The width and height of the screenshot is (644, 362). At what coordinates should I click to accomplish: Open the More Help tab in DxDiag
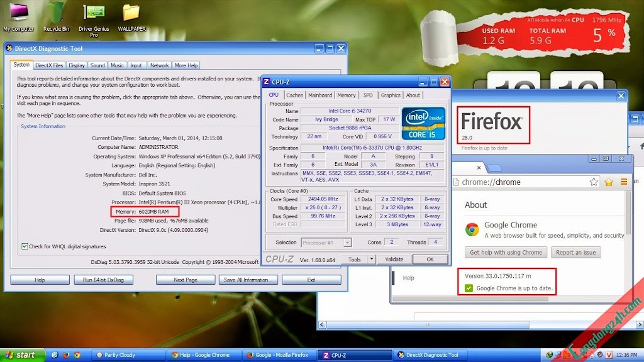tap(186, 65)
